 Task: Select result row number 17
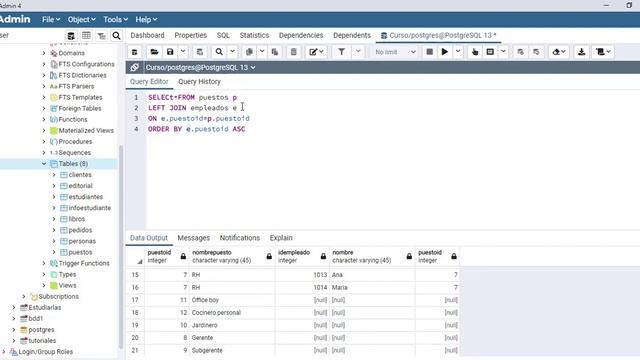point(135,300)
